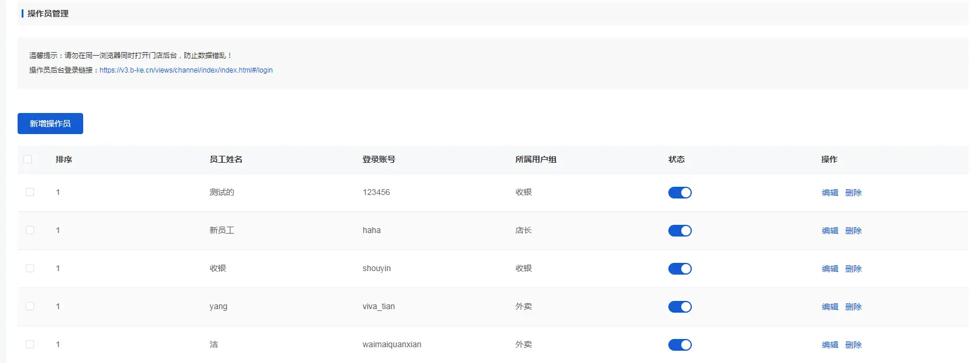
Task: Click the login account haha
Action: click(x=371, y=230)
